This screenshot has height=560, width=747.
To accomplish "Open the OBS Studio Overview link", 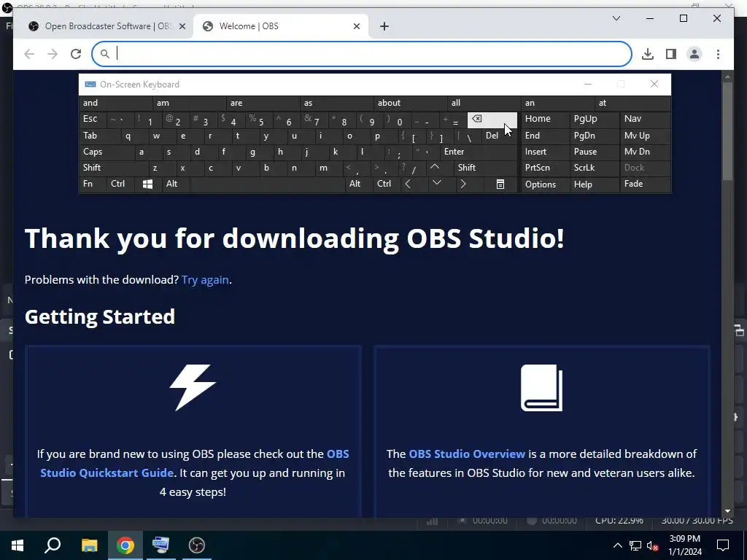I will click(467, 454).
